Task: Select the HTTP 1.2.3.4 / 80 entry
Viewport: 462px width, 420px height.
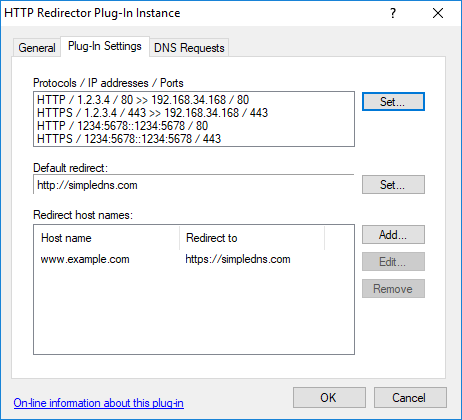Action: [x=143, y=100]
